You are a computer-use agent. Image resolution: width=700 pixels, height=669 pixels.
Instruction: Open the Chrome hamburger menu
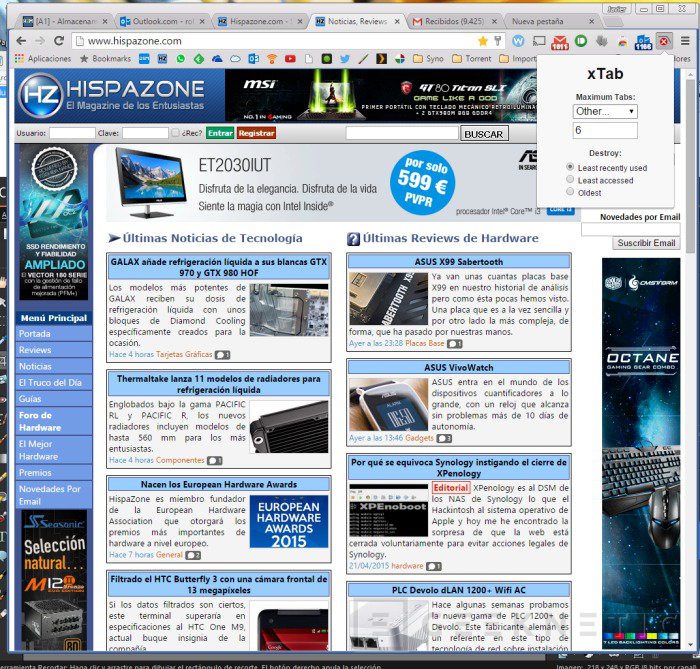click(685, 41)
